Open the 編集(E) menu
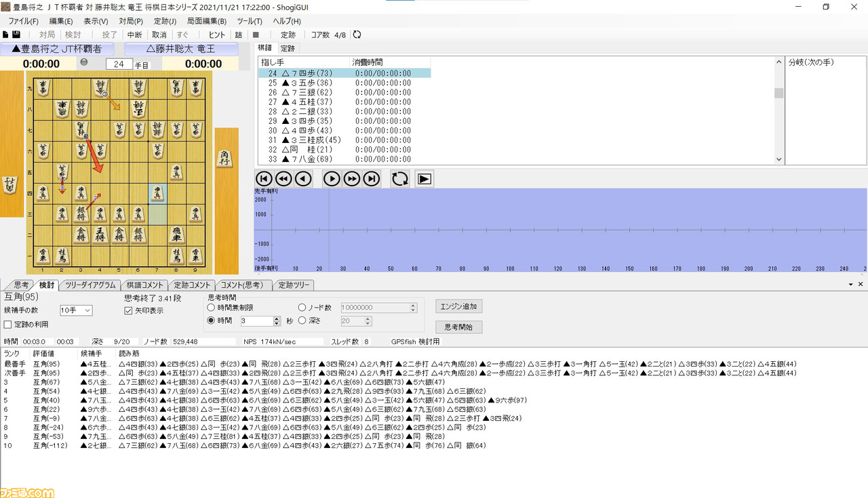This screenshot has height=498, width=868. point(61,21)
